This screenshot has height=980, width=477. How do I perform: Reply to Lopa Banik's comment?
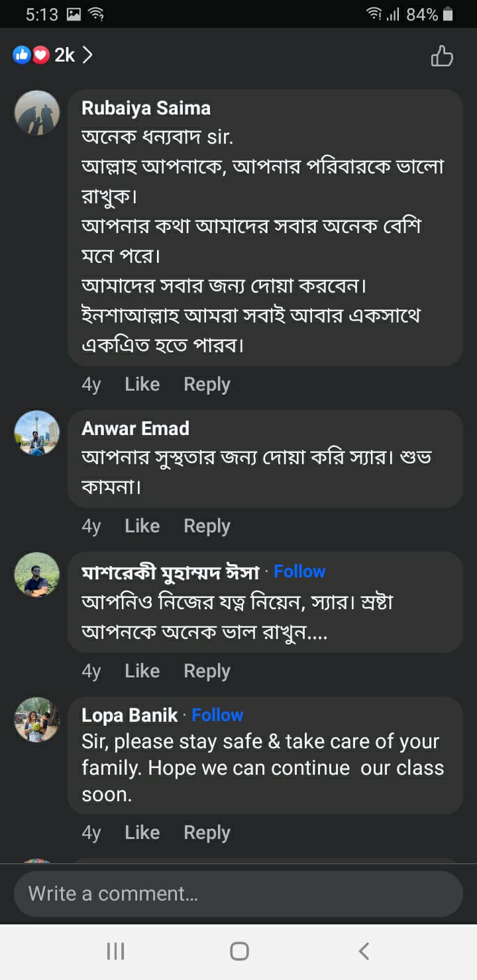pos(207,832)
